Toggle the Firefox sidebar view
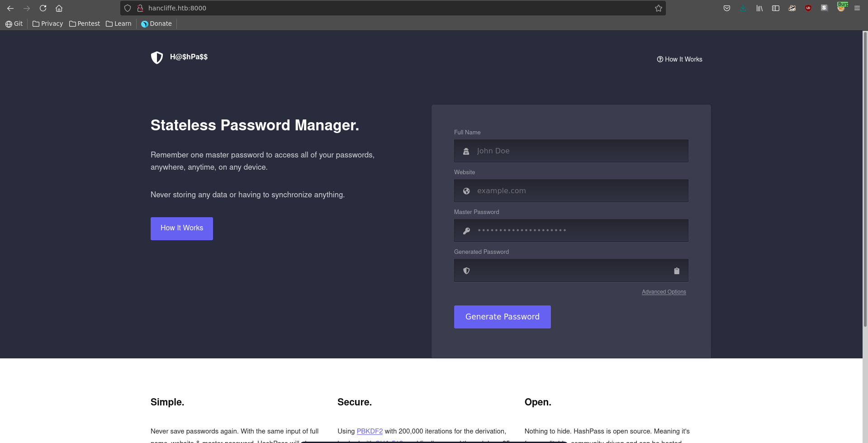The height and width of the screenshot is (443, 868). [x=775, y=8]
